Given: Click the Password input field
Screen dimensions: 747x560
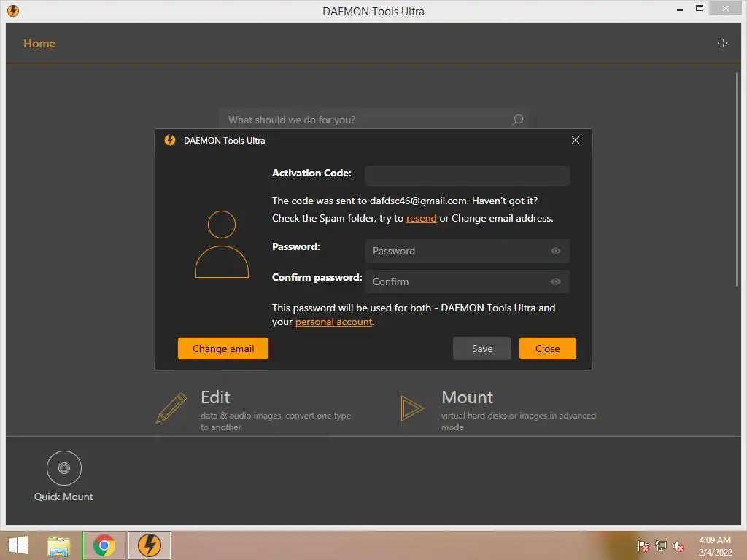Looking at the screenshot, I should 467,251.
